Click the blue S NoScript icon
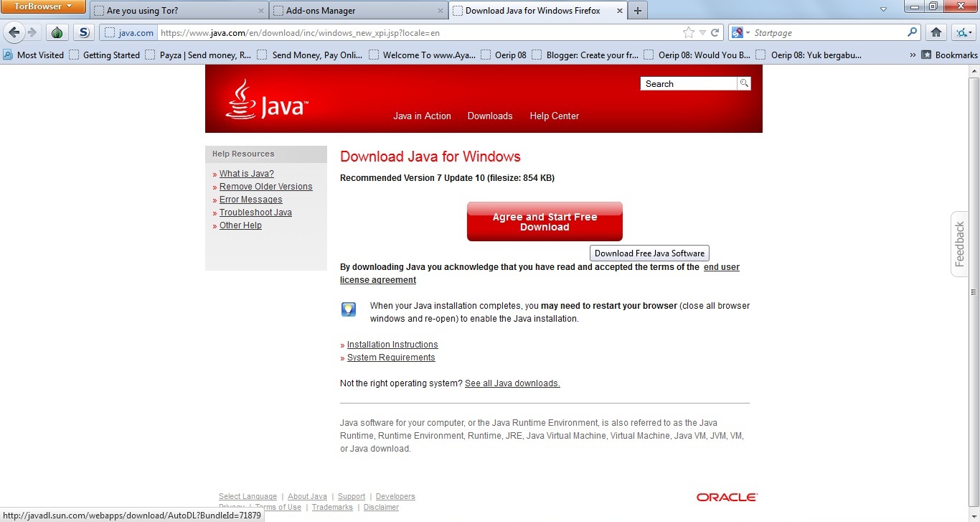The width and height of the screenshot is (980, 522). tap(84, 32)
